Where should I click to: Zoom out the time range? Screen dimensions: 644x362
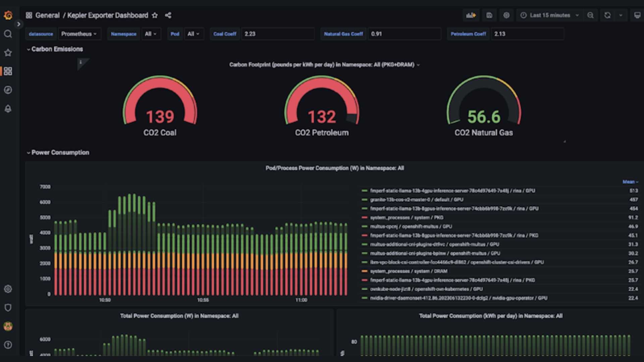pos(590,15)
